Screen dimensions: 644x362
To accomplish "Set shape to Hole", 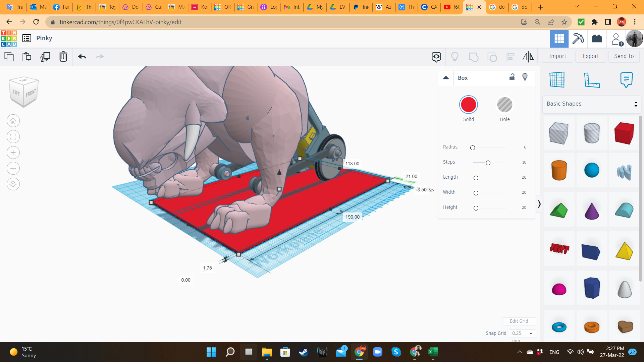I will click(x=504, y=105).
